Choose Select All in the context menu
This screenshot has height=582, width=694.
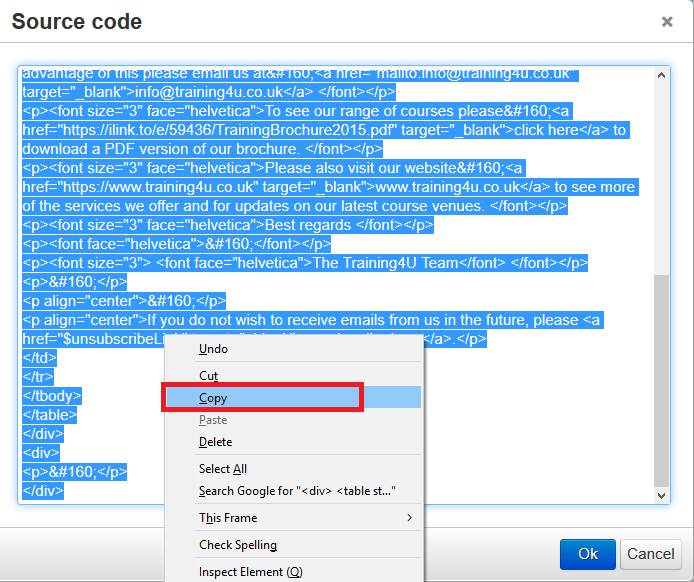click(293, 469)
